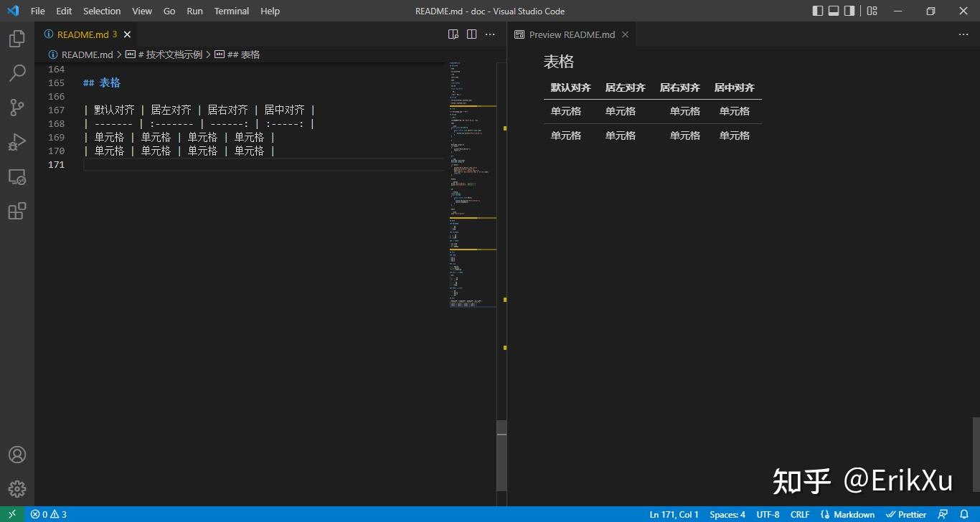Open Search view in Activity Bar
Image resolution: width=980 pixels, height=522 pixels.
pos(17,73)
